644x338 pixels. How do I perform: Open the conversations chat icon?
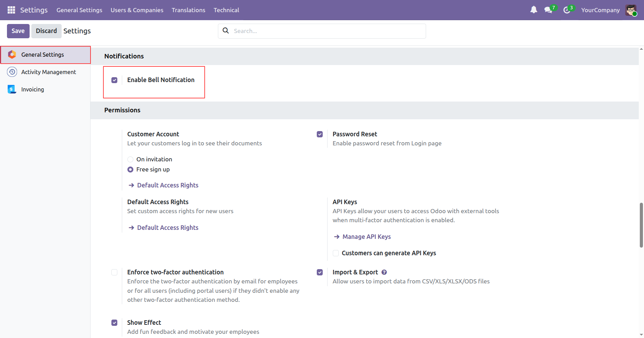(549, 10)
